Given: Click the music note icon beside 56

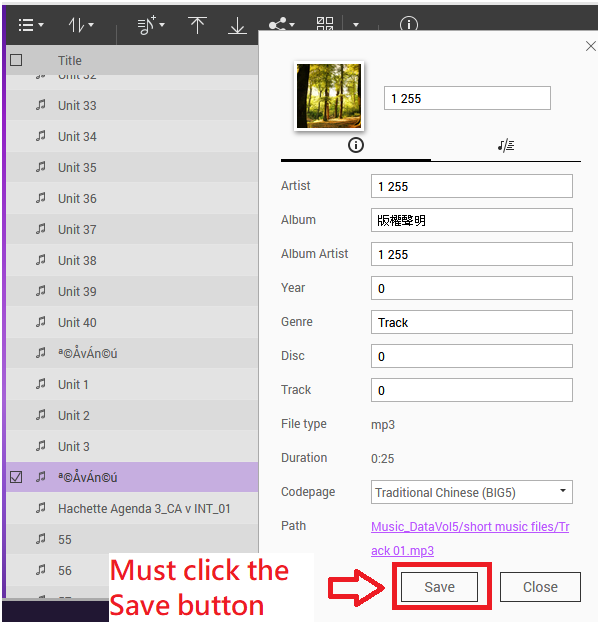Looking at the screenshot, I should tap(41, 570).
